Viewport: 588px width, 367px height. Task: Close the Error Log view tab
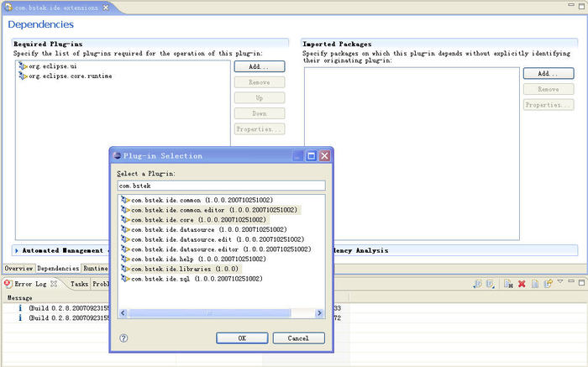point(54,284)
